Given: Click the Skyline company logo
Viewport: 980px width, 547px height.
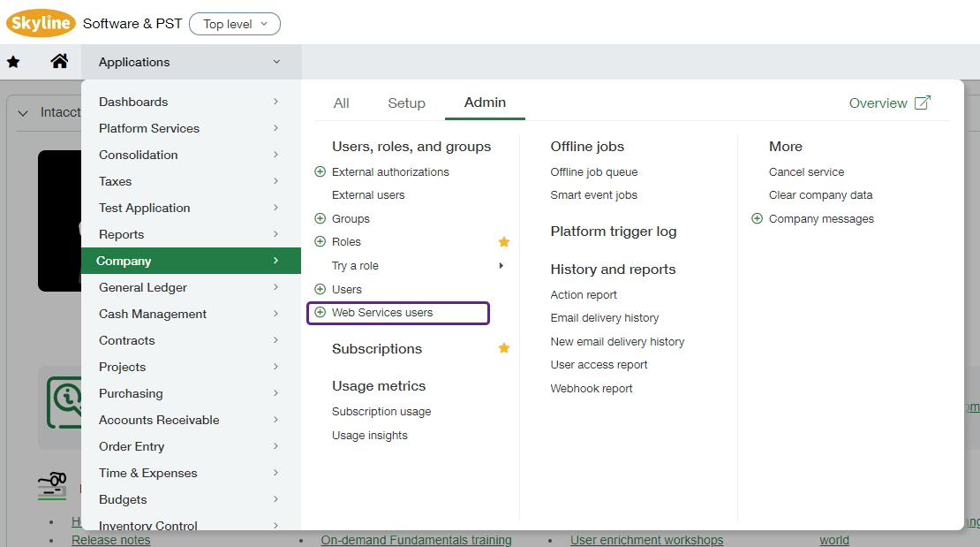Looking at the screenshot, I should [x=41, y=23].
